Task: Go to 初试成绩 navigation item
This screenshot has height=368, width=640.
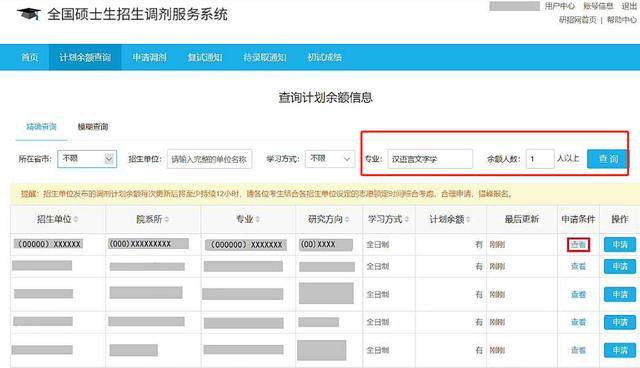Action: click(x=324, y=57)
